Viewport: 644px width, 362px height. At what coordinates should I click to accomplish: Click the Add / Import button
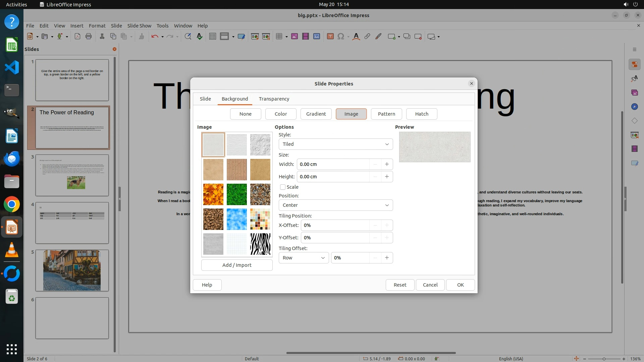[x=236, y=265]
